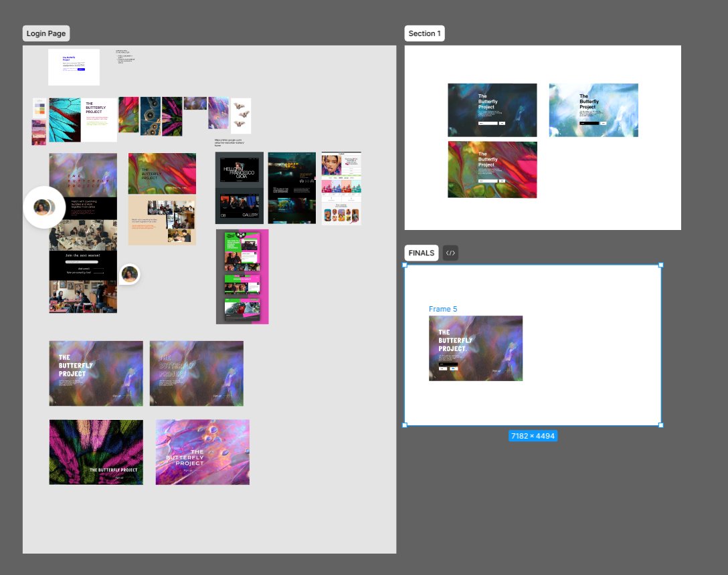Select the pink leaves moodboard image
728x575 pixels.
pyautogui.click(x=172, y=116)
